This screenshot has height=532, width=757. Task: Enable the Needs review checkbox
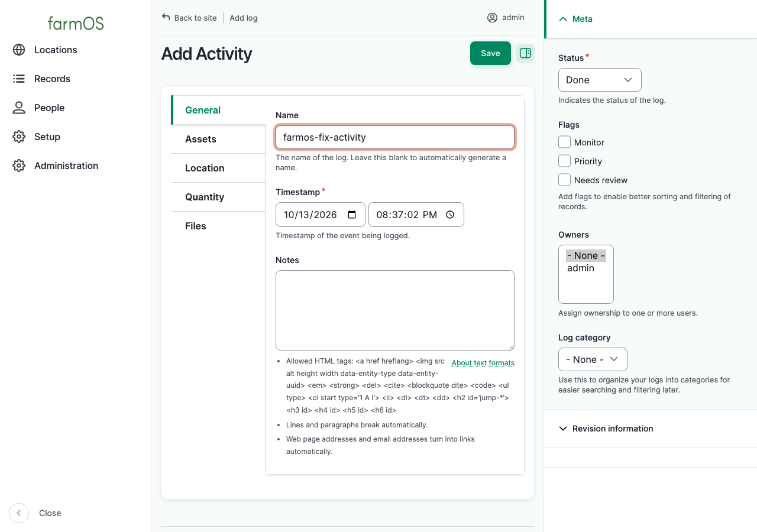coord(565,180)
